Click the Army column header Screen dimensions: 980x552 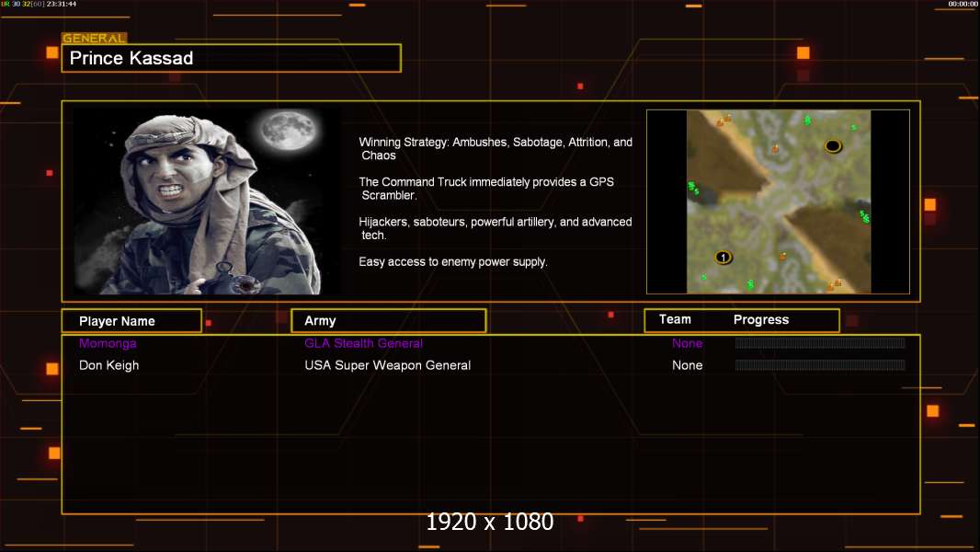389,321
